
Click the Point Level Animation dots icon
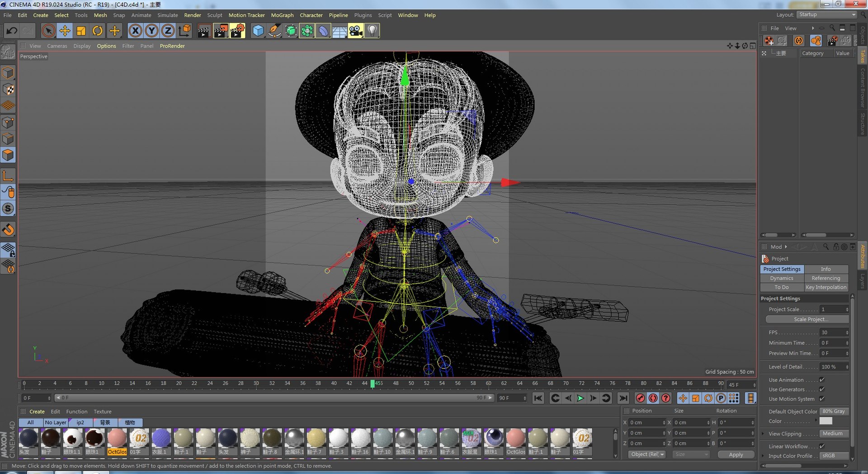tap(734, 398)
